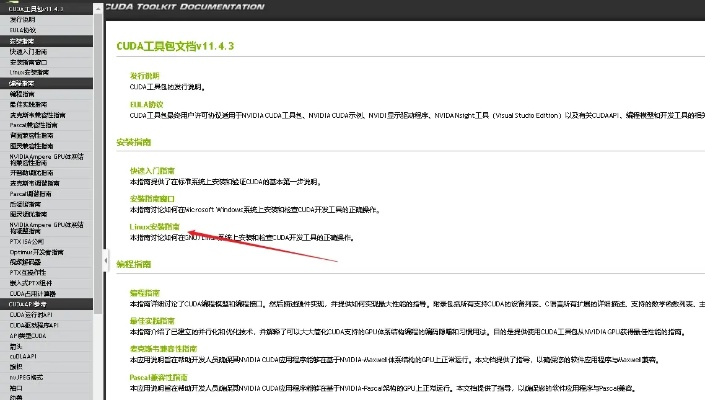Image resolution: width=705 pixels, height=400 pixels.
Task: Collapse the 编程指南 sidebar section header
Action: pos(22,83)
